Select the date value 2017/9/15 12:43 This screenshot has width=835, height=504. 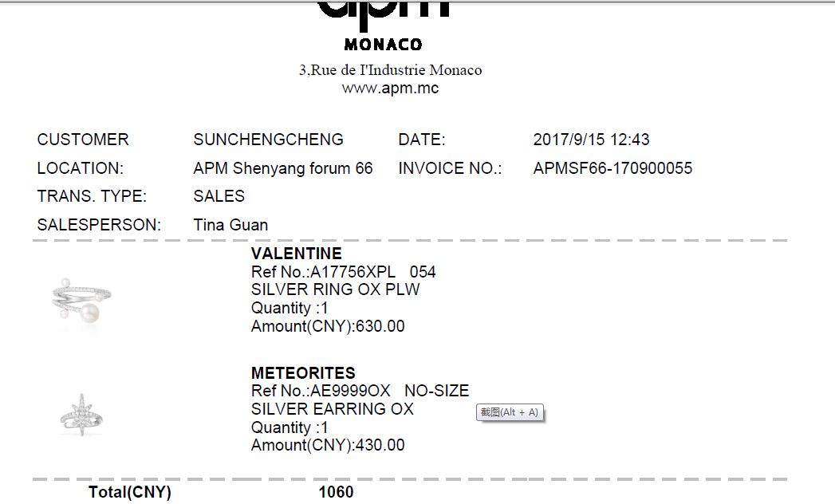[x=591, y=140]
